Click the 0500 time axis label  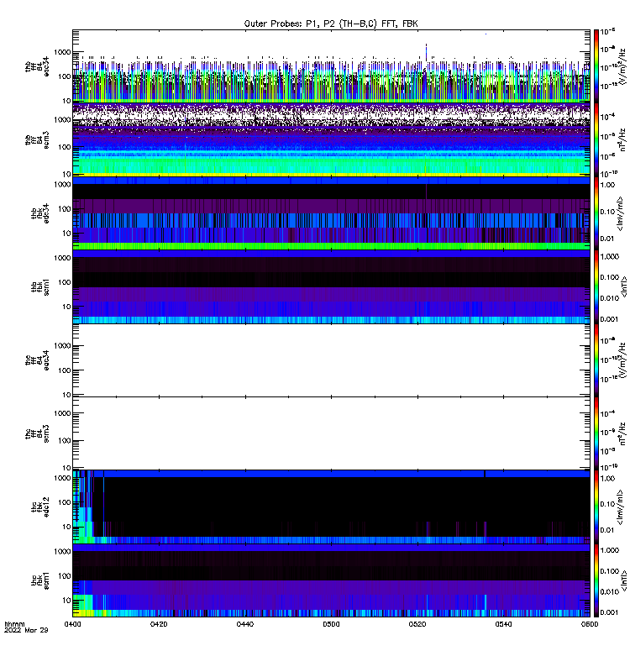(331, 624)
